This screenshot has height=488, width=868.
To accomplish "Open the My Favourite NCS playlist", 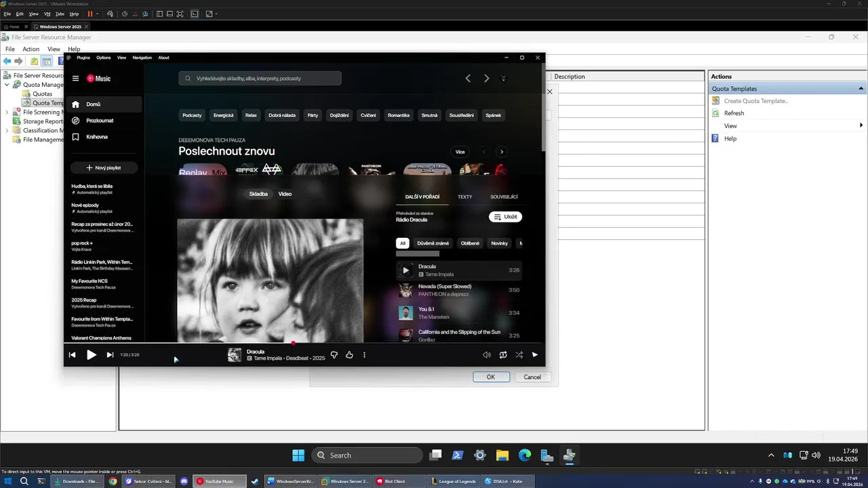I will click(103, 284).
